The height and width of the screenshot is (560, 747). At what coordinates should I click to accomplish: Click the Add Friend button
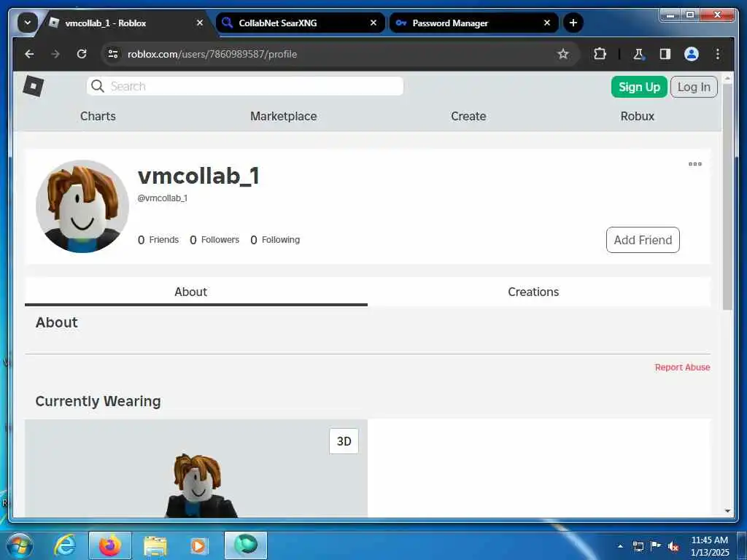tap(643, 240)
